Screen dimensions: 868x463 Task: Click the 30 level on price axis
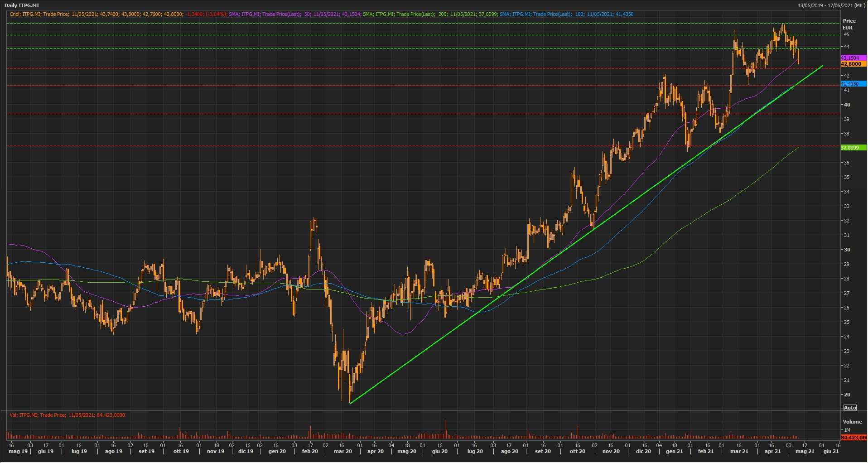(x=847, y=250)
